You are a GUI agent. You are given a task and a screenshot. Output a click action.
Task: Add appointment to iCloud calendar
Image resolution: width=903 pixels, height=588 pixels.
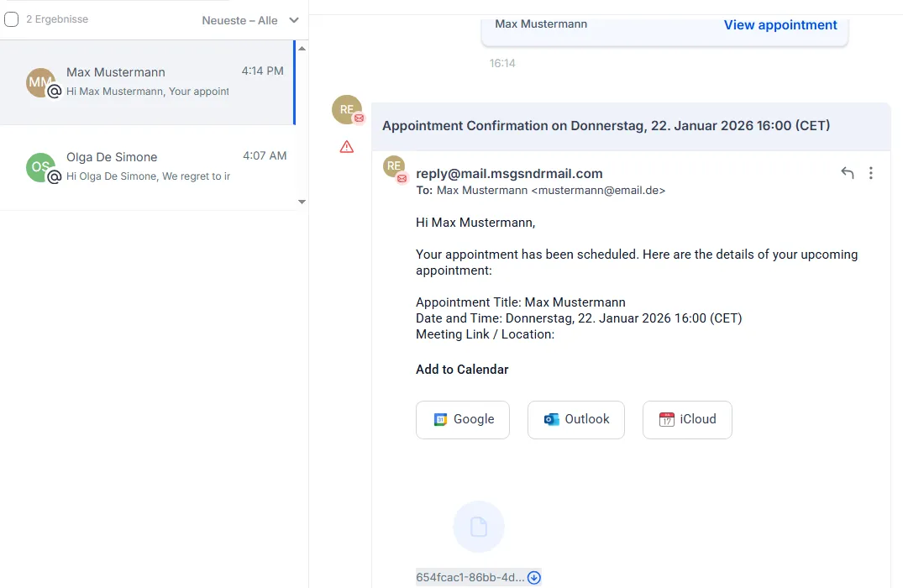pos(687,420)
